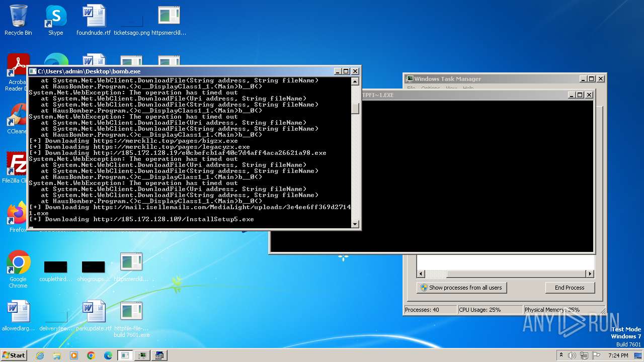This screenshot has height=362, width=644.
Task: Click the Windows Task Manager title bar icon
Action: [x=410, y=79]
